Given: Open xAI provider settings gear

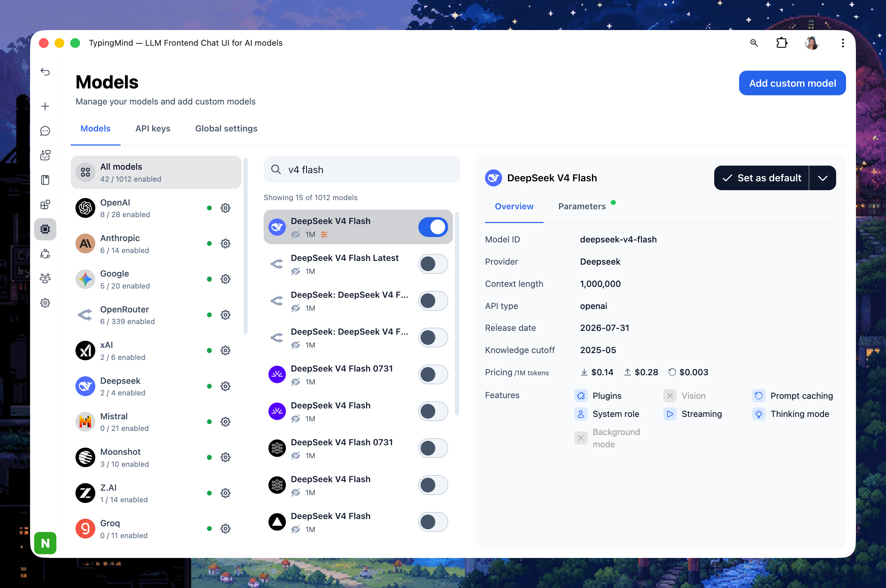Looking at the screenshot, I should [x=225, y=351].
